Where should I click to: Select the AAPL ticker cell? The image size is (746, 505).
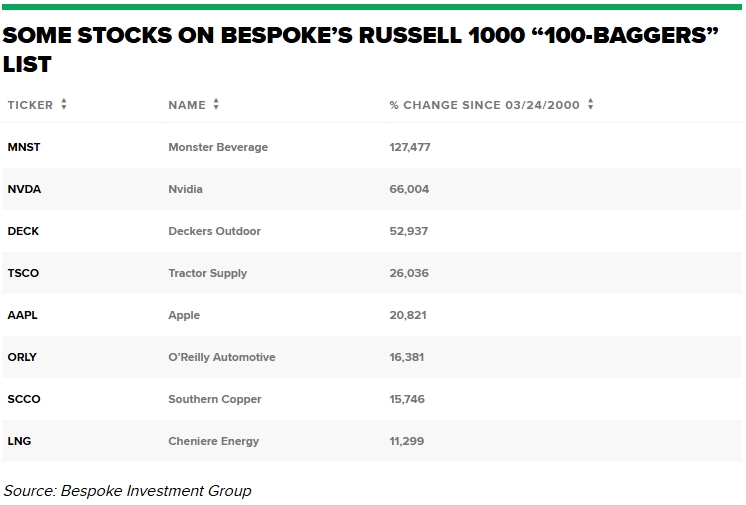click(x=22, y=315)
